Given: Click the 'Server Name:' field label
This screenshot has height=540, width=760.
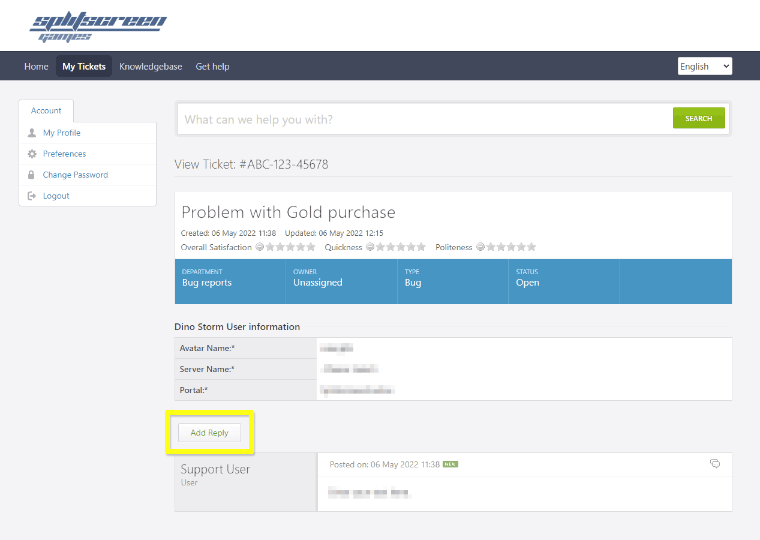Looking at the screenshot, I should point(207,369).
